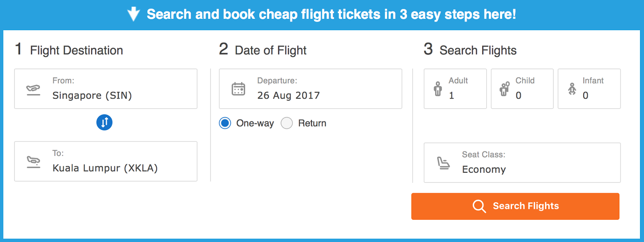The height and width of the screenshot is (242, 644).
Task: Select the One-way radio button
Action: [225, 123]
